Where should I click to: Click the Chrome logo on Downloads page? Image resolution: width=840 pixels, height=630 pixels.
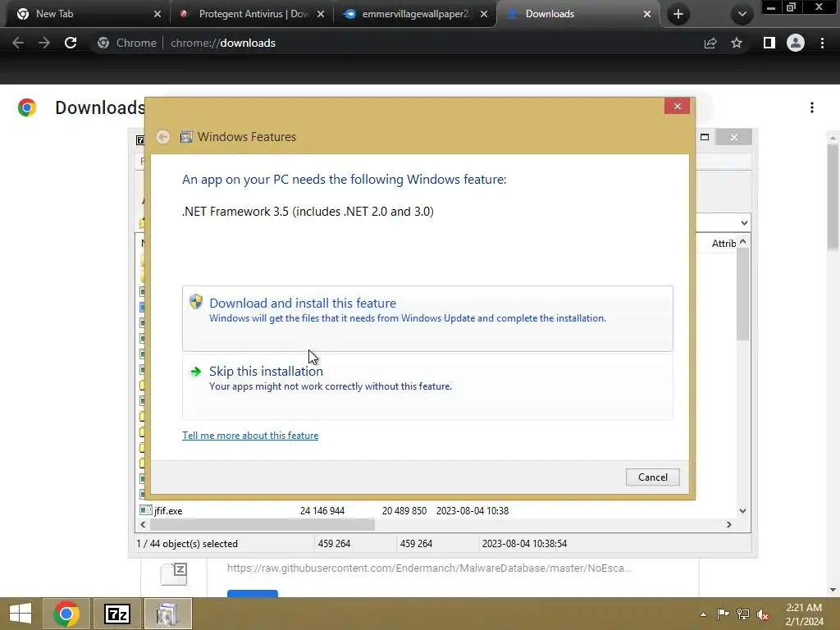click(27, 107)
